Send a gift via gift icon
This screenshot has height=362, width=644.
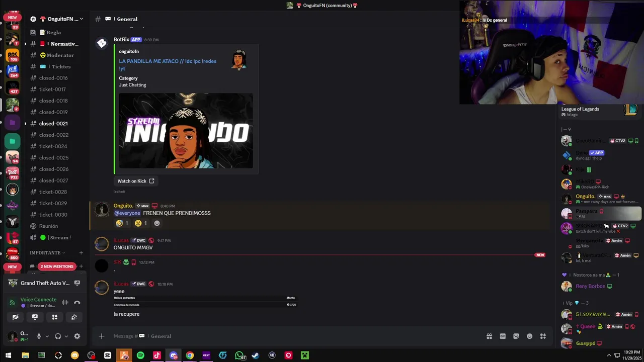point(489,336)
